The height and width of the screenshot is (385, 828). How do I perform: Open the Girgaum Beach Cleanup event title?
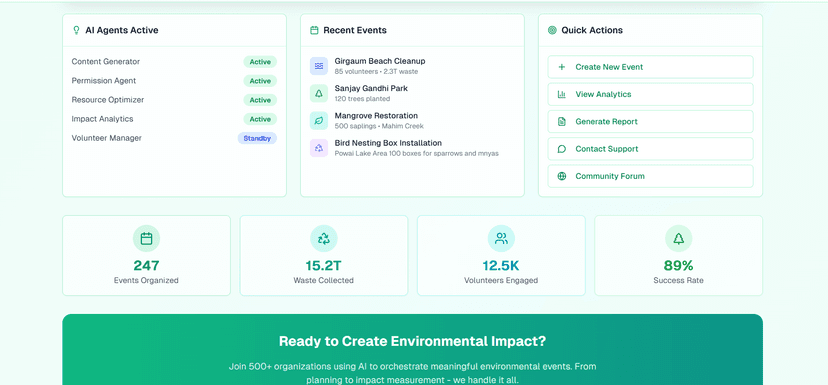[380, 61]
